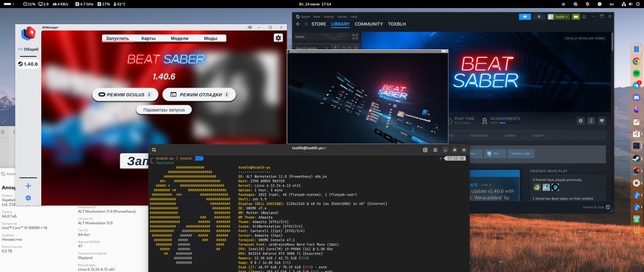The image size is (644, 272).
Task: Open Beat Saber game info icon in Steam
Action: [x=591, y=121]
